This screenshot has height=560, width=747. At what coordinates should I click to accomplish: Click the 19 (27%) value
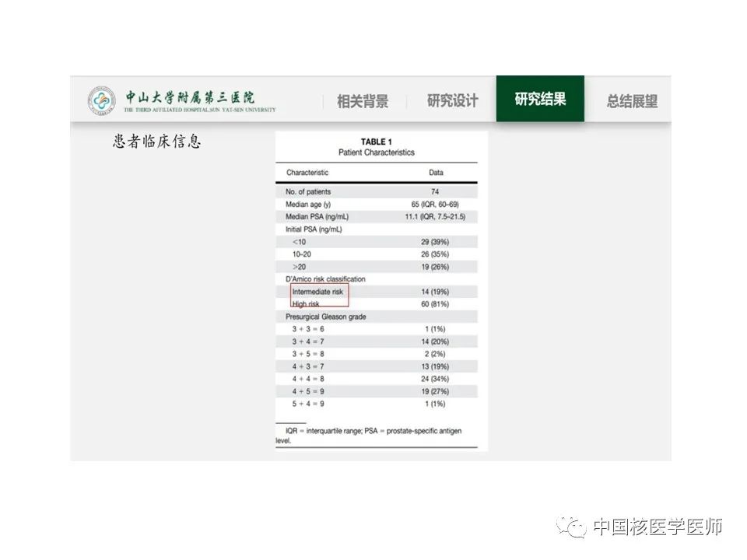pos(435,391)
